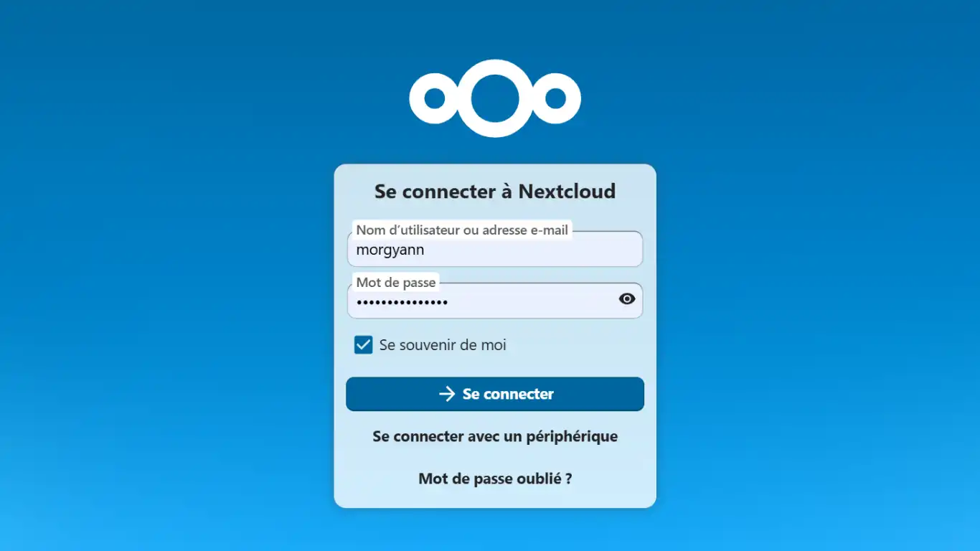Uncheck the Se souvenir de moi checkbox

[363, 345]
